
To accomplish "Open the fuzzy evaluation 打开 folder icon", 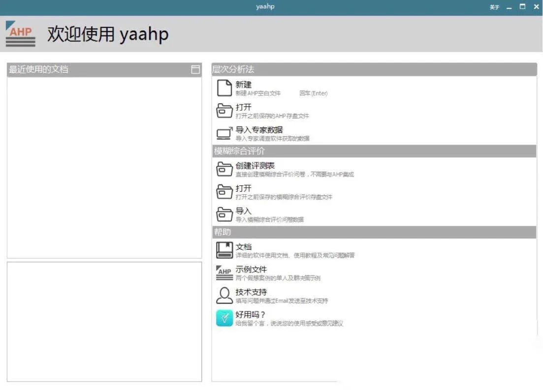I will (224, 191).
